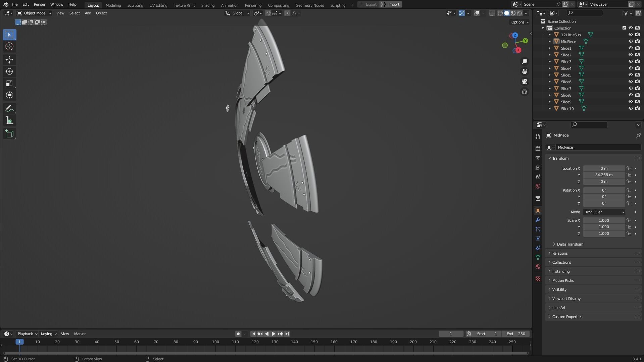Image resolution: width=644 pixels, height=362 pixels.
Task: Open the World properties tab
Action: point(538,186)
